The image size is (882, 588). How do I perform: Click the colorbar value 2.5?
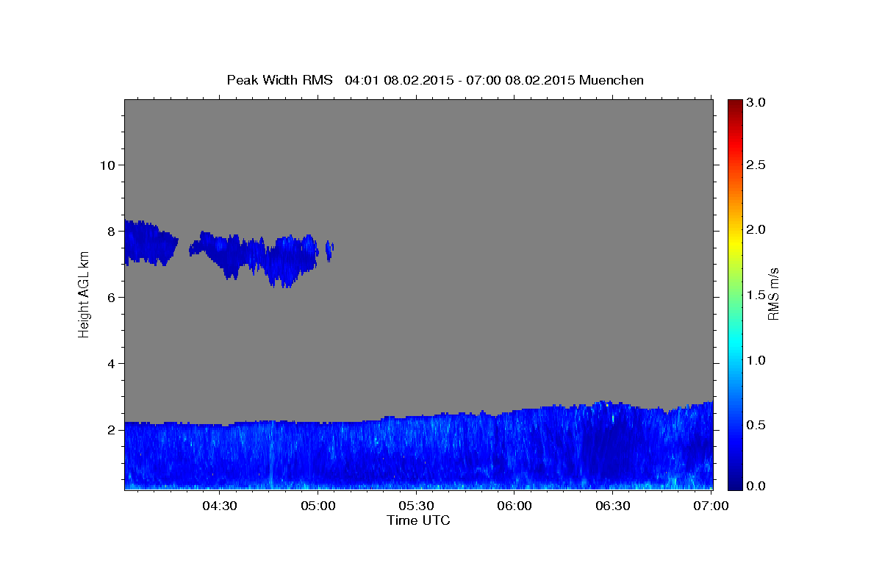(756, 165)
